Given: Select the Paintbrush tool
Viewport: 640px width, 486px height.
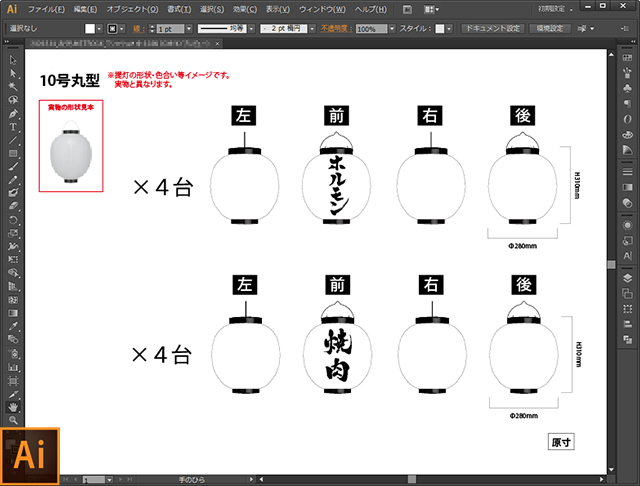Looking at the screenshot, I should click(13, 166).
